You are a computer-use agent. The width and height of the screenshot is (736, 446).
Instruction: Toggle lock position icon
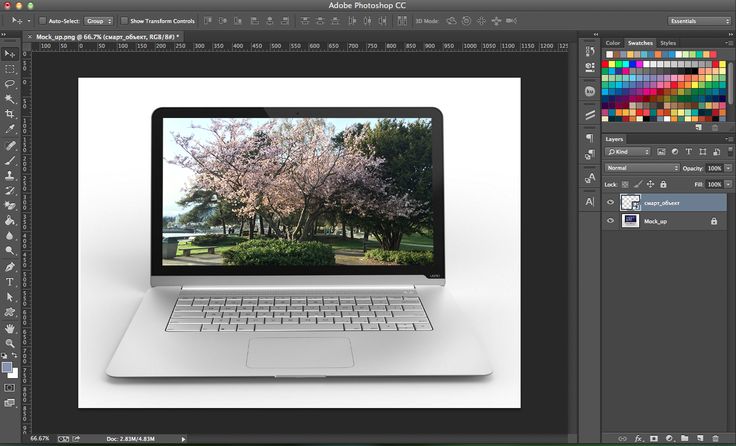pyautogui.click(x=651, y=185)
